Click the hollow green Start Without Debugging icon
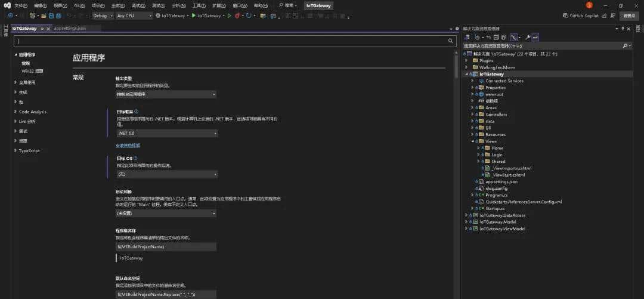Viewport: 644px width, 299px height. (x=229, y=16)
